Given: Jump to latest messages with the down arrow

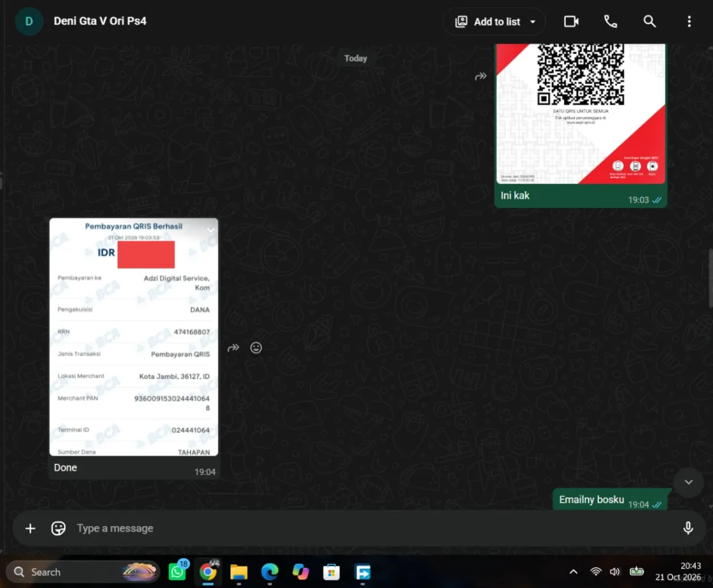Looking at the screenshot, I should (689, 482).
